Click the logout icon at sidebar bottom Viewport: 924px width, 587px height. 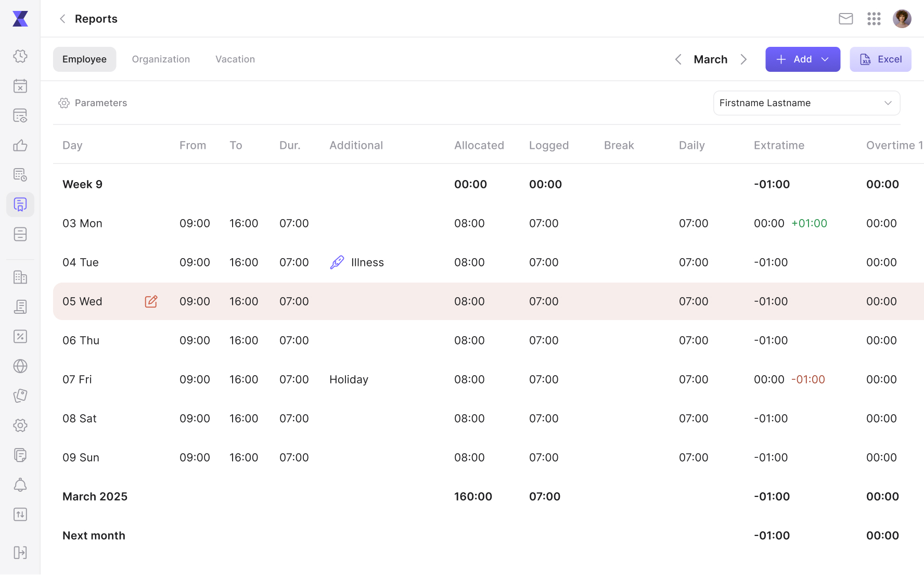coord(20,552)
